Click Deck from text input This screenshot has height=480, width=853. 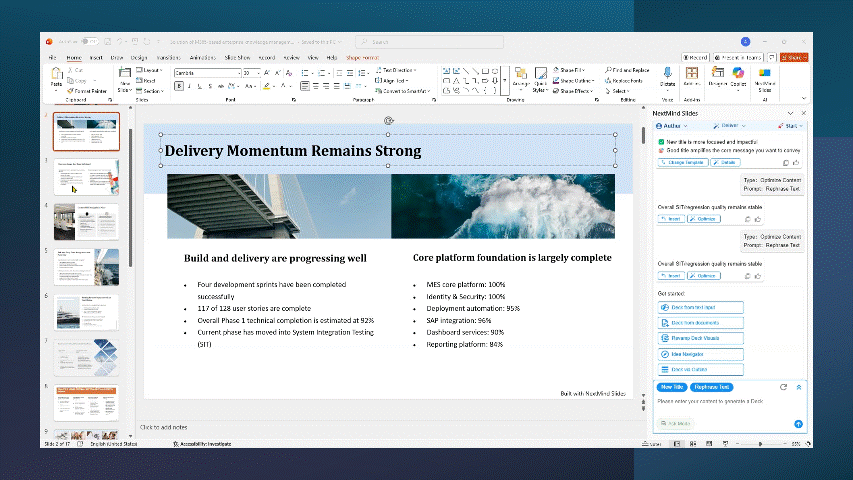coord(700,307)
